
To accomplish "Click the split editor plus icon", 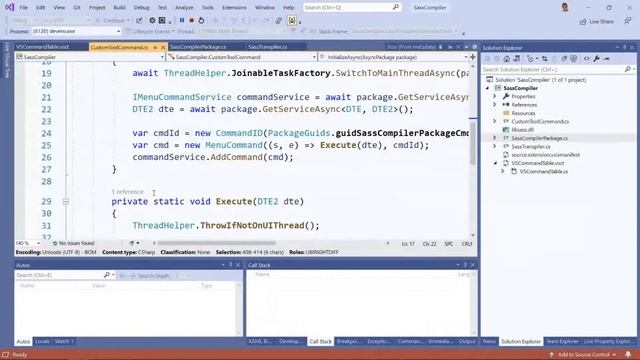I will click(473, 57).
